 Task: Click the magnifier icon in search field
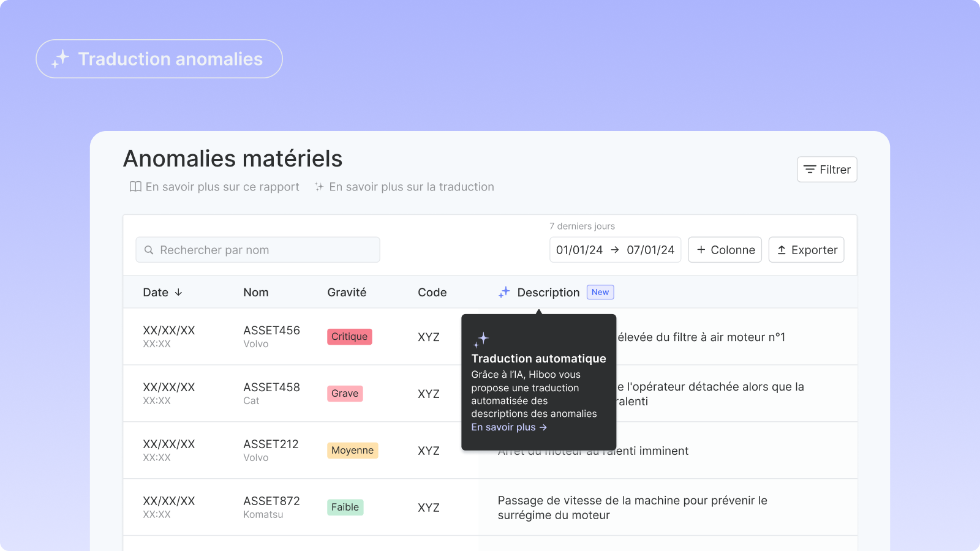coord(149,250)
